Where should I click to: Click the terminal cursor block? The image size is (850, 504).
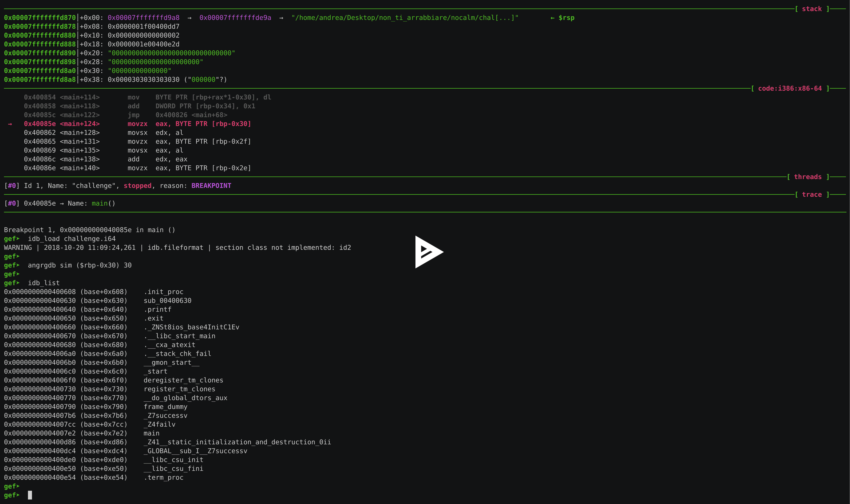[x=30, y=495]
